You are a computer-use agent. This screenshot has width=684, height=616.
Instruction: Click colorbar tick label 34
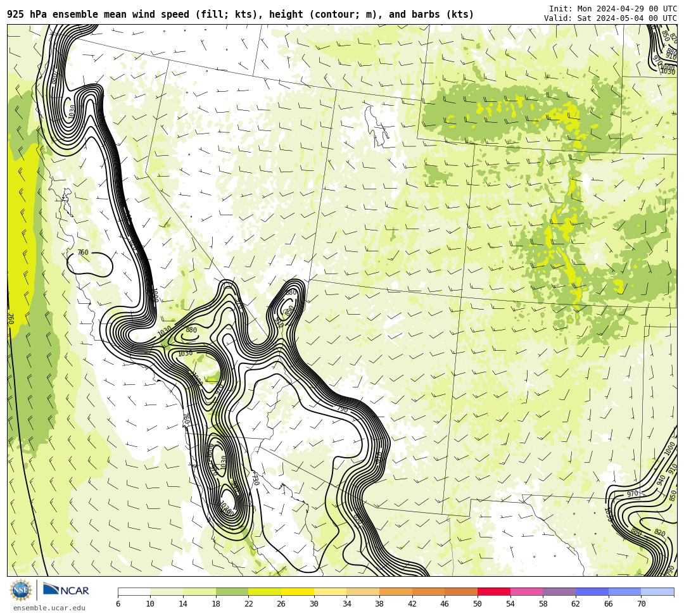pyautogui.click(x=346, y=604)
